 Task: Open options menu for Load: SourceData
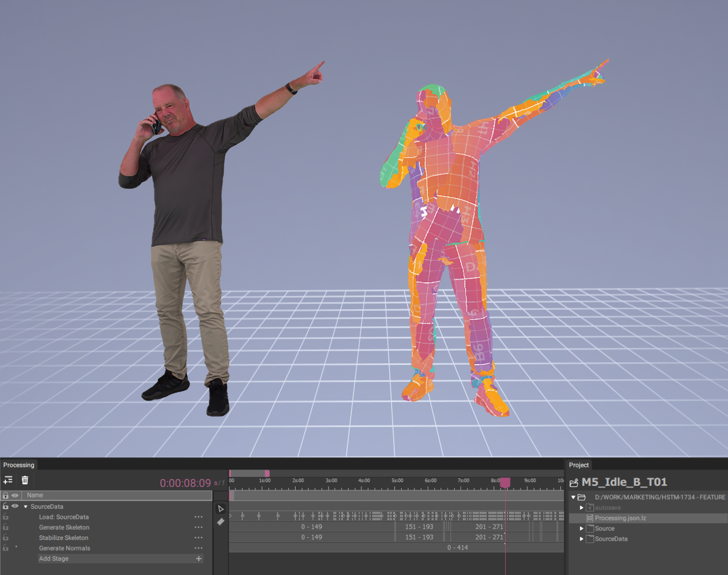pos(198,517)
